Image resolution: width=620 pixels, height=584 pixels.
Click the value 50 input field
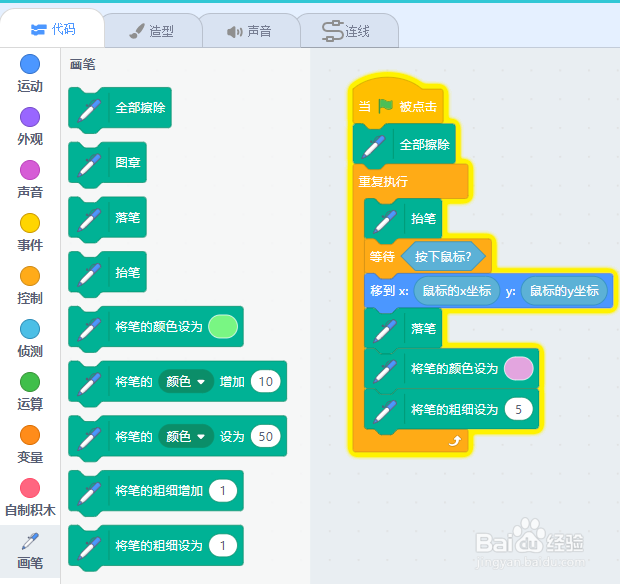[266, 436]
